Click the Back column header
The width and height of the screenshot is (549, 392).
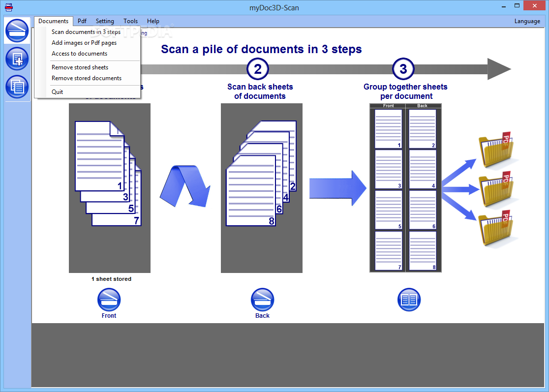pyautogui.click(x=422, y=106)
